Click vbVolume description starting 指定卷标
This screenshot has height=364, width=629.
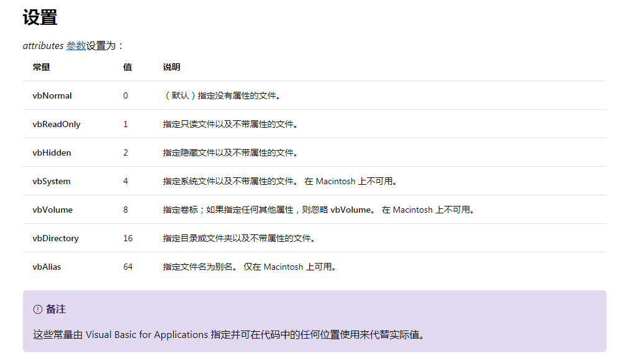[319, 210]
